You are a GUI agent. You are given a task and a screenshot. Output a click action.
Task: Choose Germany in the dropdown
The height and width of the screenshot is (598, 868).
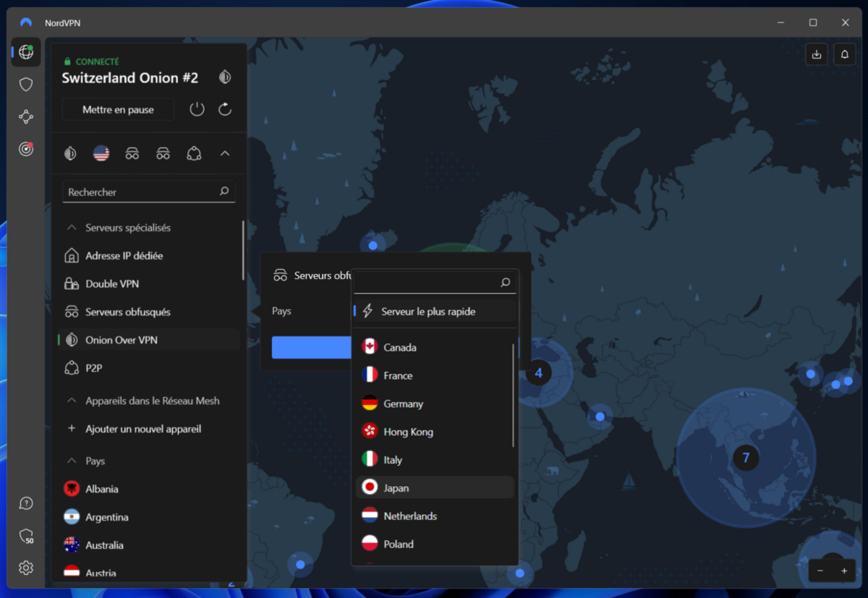click(x=435, y=403)
